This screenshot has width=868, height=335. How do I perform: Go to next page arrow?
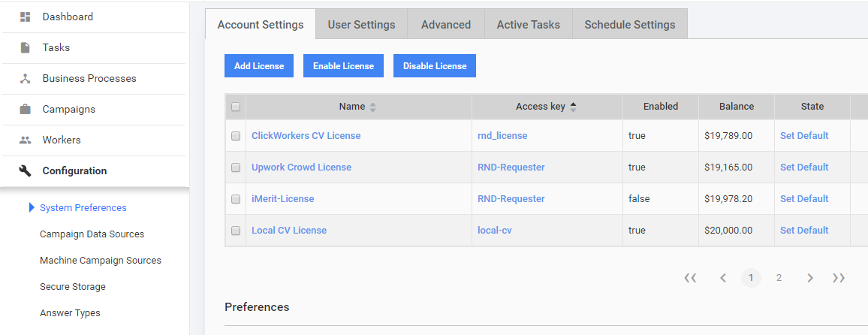point(810,278)
